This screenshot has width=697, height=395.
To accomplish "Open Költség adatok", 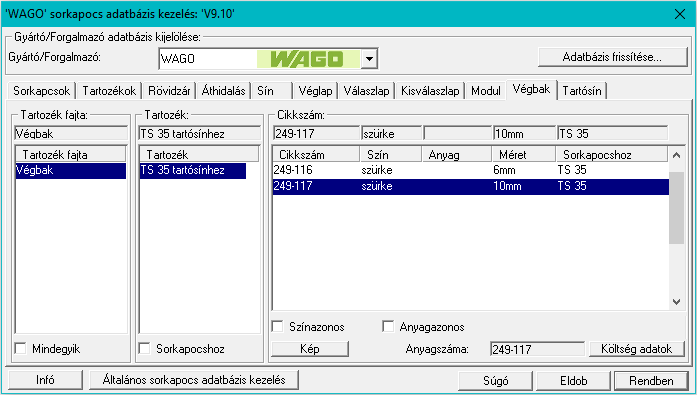I will (x=637, y=349).
